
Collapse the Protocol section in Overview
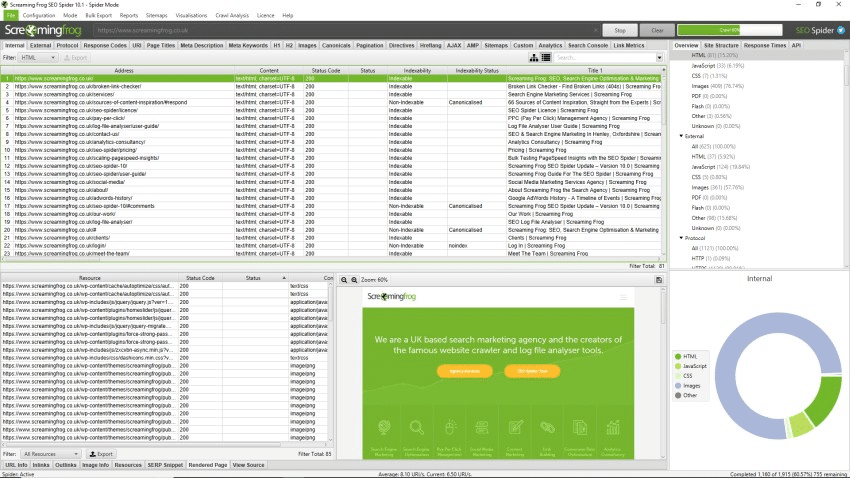point(682,237)
